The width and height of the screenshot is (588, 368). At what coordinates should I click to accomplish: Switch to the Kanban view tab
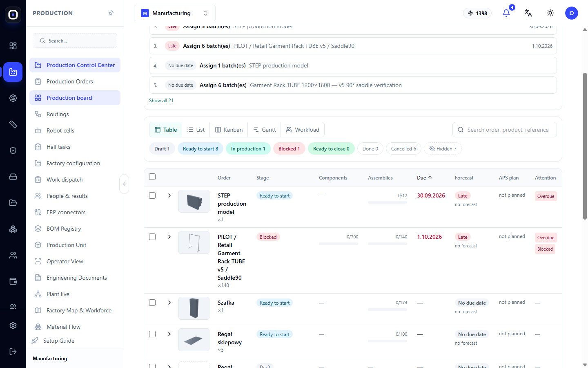[x=229, y=130]
